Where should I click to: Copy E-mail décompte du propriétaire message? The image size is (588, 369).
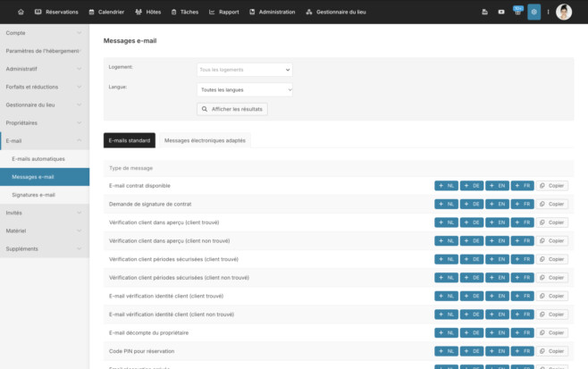(x=552, y=332)
